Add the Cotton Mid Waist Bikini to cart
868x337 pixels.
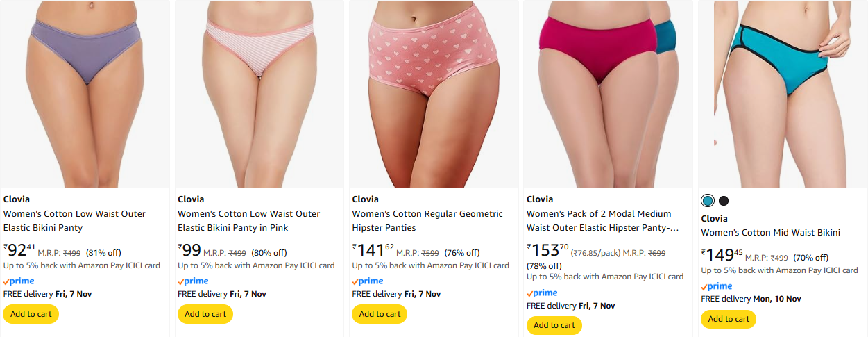tap(729, 319)
